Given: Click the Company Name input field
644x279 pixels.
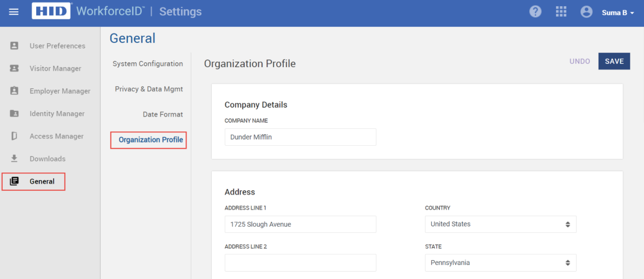Looking at the screenshot, I should tap(300, 137).
